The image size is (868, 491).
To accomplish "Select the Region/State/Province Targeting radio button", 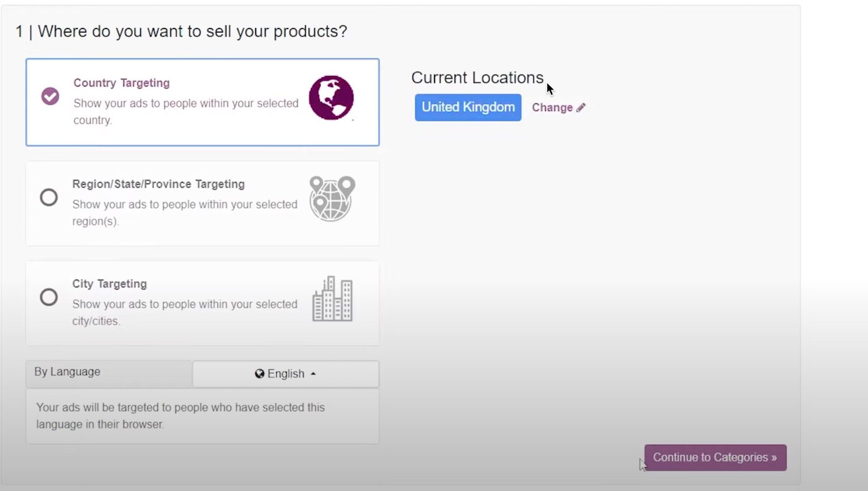I will tap(49, 197).
